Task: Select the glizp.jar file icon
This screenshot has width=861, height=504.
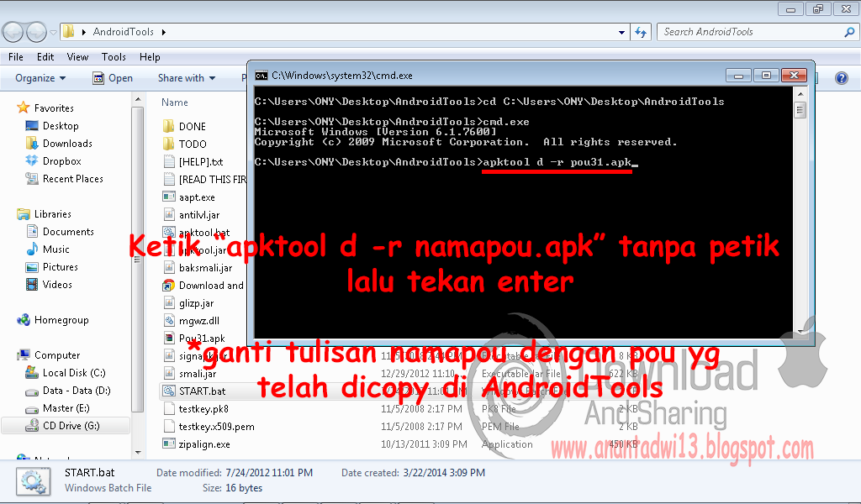Action: click(169, 302)
